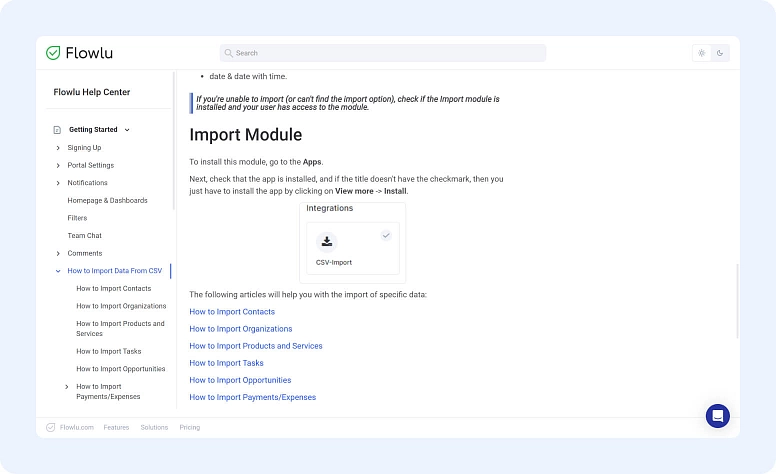Collapse the Getting Started section
The width and height of the screenshot is (776, 474).
(127, 130)
